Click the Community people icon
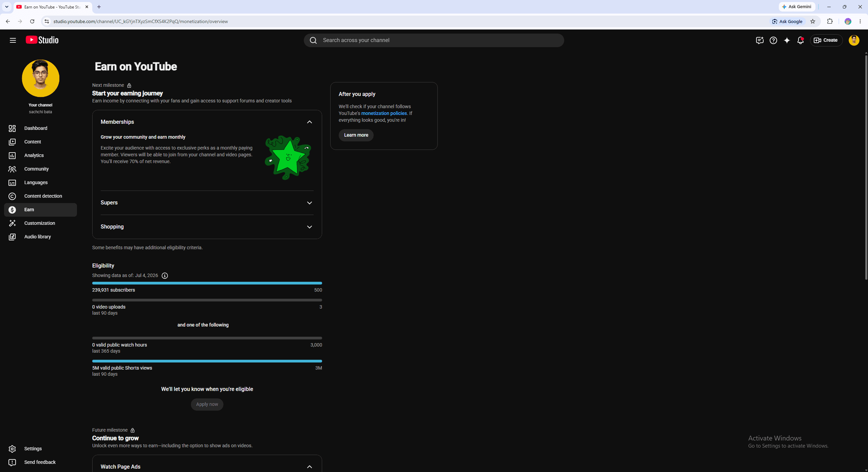The image size is (868, 472). tap(12, 169)
